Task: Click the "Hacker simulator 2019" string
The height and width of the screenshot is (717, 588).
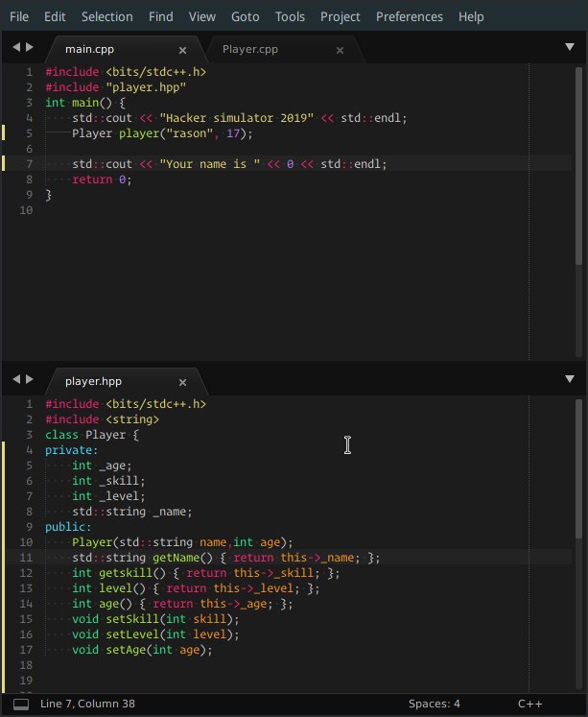Action: [x=237, y=118]
